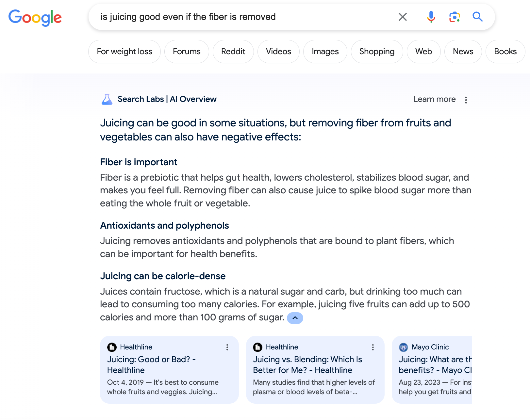The height and width of the screenshot is (420, 530).
Task: Open Google Lens image search icon
Action: (455, 17)
